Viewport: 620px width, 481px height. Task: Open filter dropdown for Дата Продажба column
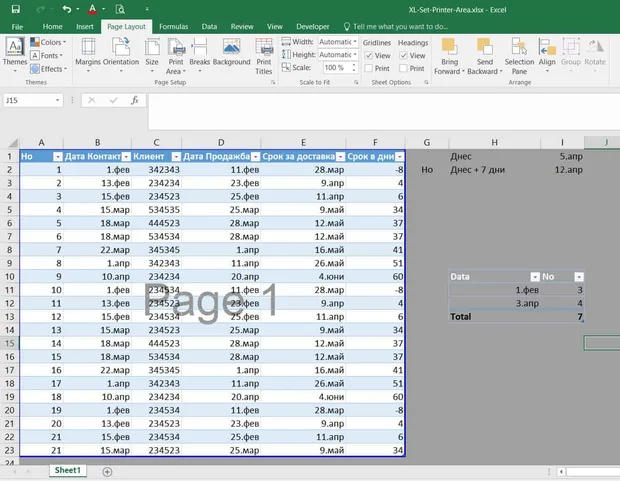click(255, 157)
